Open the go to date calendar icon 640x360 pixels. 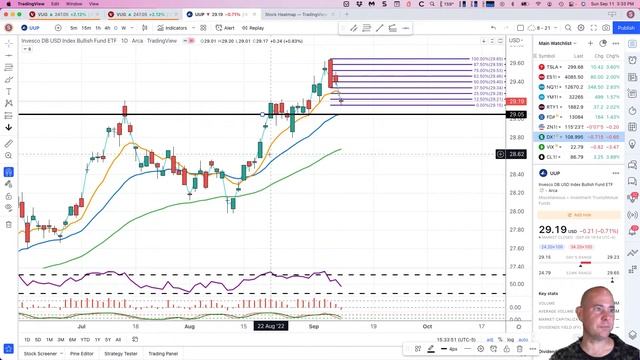click(x=135, y=340)
